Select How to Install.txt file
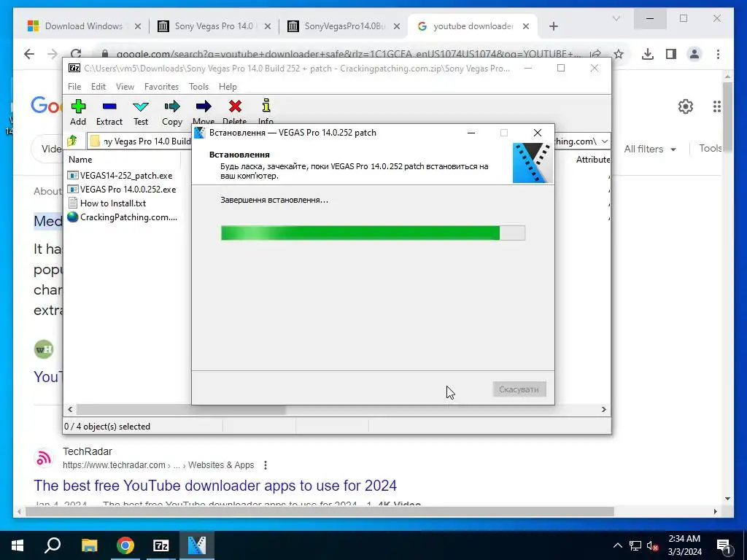Viewport: 747px width, 560px height. (107, 203)
